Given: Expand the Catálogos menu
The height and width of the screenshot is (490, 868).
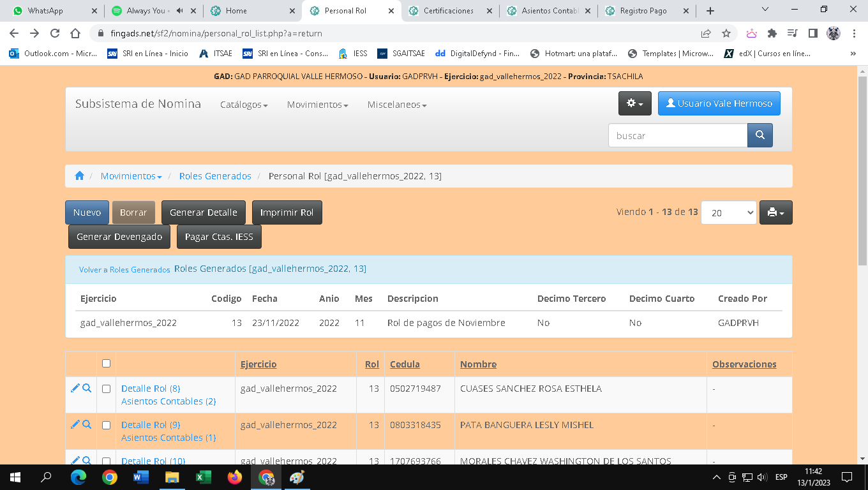Looking at the screenshot, I should (244, 105).
